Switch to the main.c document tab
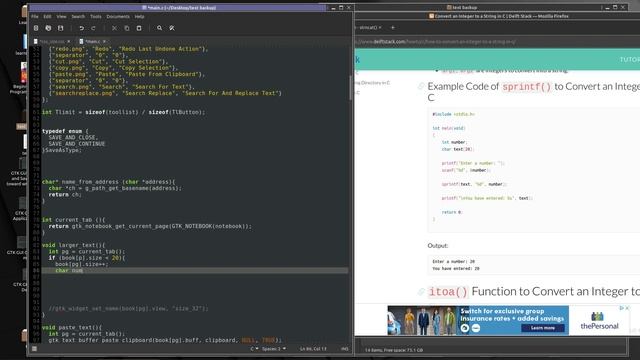Viewport: 640px width, 360px height. [92, 42]
